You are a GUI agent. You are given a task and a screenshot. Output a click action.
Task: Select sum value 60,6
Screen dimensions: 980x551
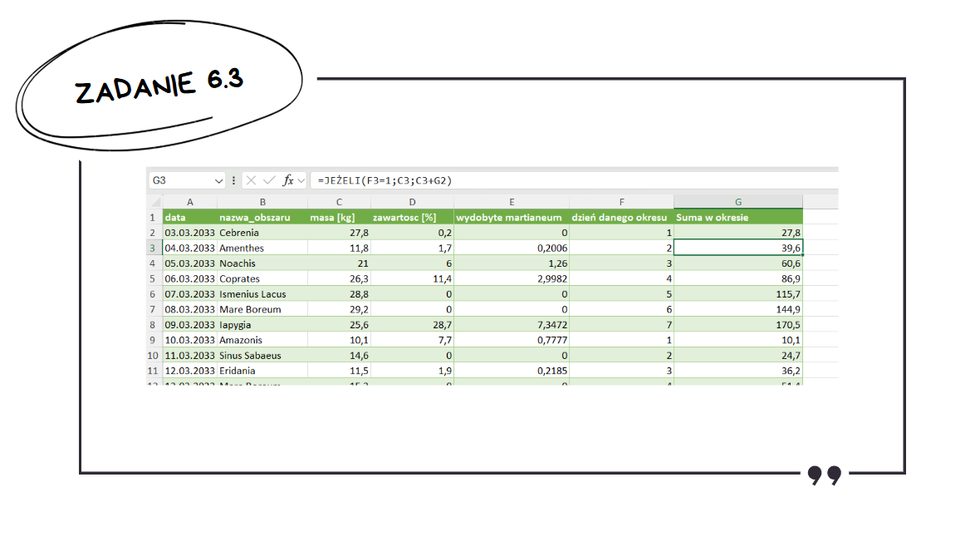tap(738, 263)
